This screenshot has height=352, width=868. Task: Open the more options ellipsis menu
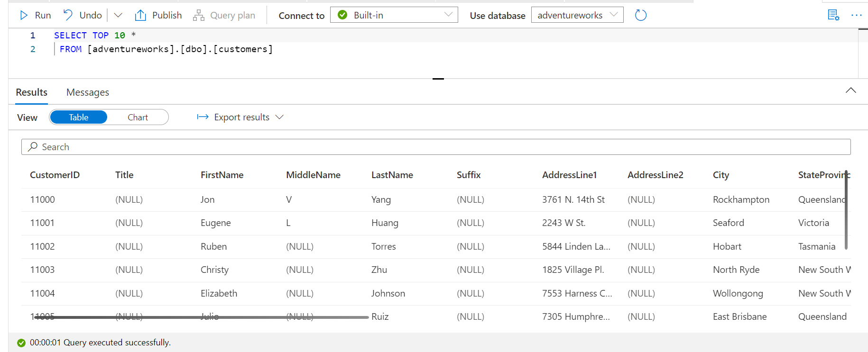click(856, 15)
